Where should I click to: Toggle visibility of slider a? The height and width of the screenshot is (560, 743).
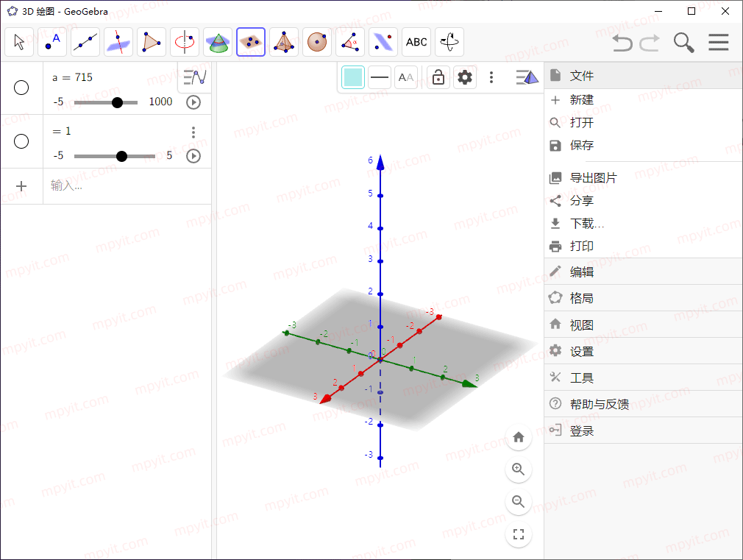pyautogui.click(x=21, y=88)
